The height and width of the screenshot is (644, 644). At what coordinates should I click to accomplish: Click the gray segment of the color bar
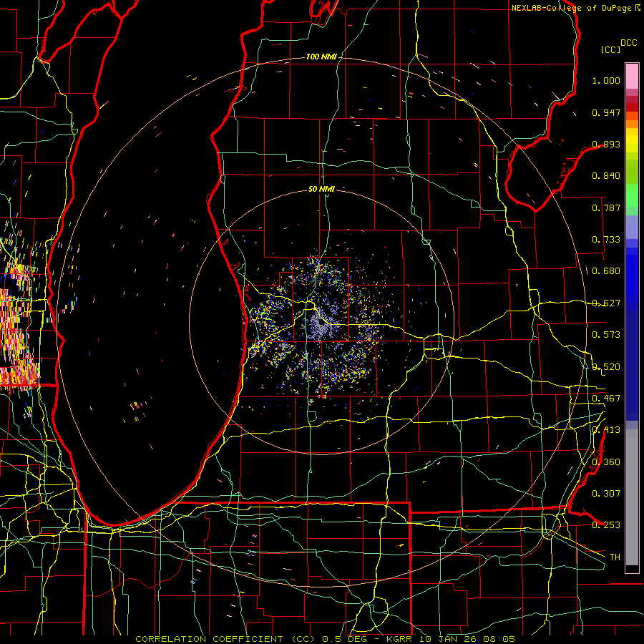632,497
